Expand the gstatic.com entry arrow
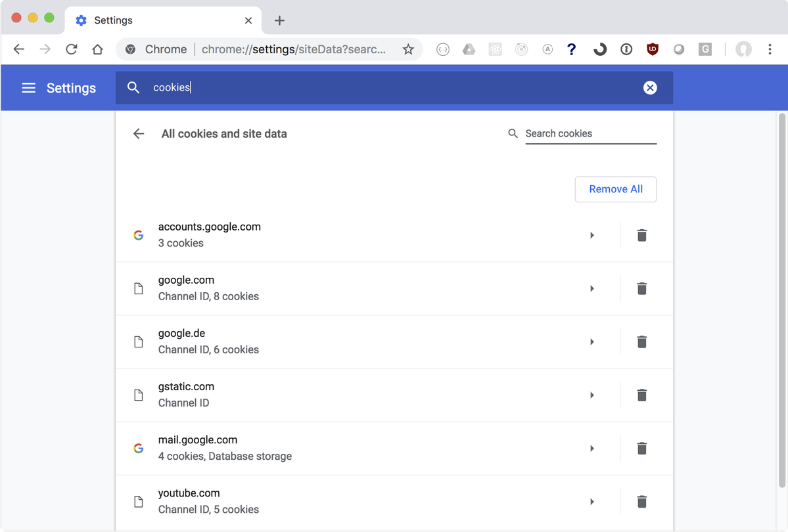 592,395
